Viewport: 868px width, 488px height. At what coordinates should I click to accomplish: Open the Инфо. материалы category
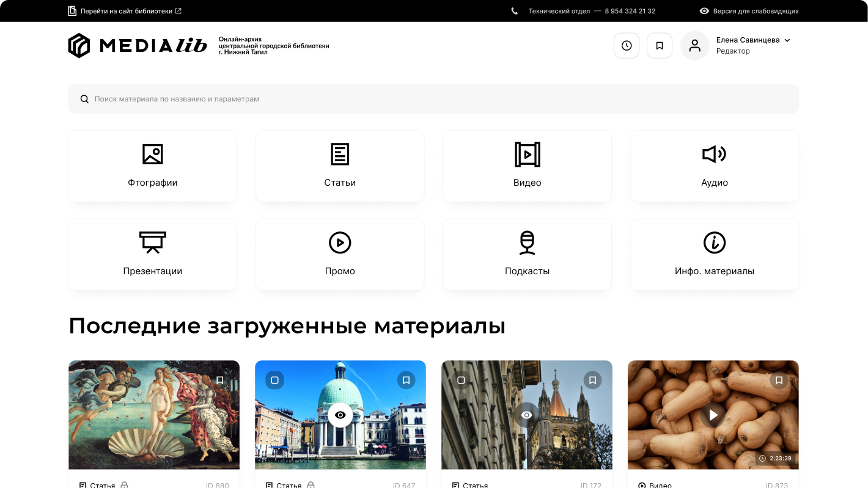pyautogui.click(x=714, y=255)
